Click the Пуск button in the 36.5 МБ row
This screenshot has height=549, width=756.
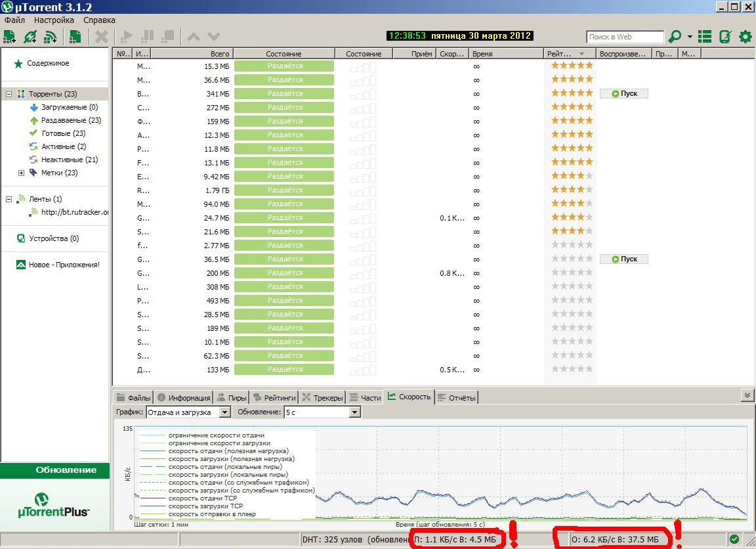pos(624,259)
